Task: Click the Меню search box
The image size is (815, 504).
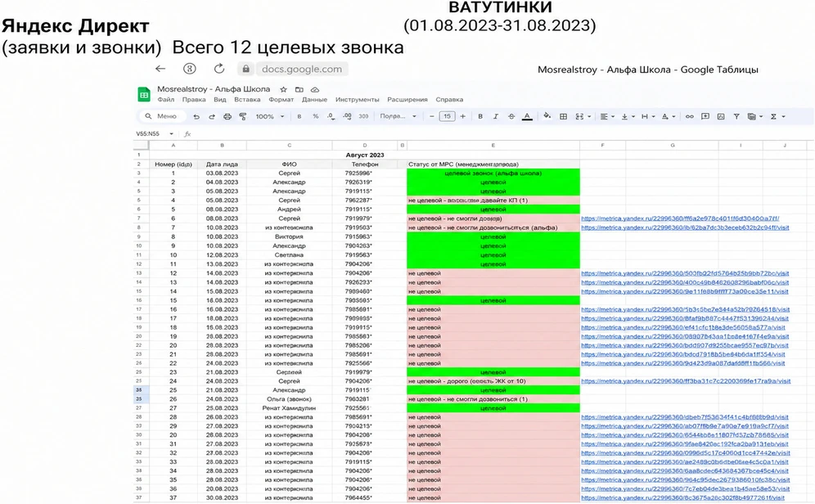Action: [162, 116]
